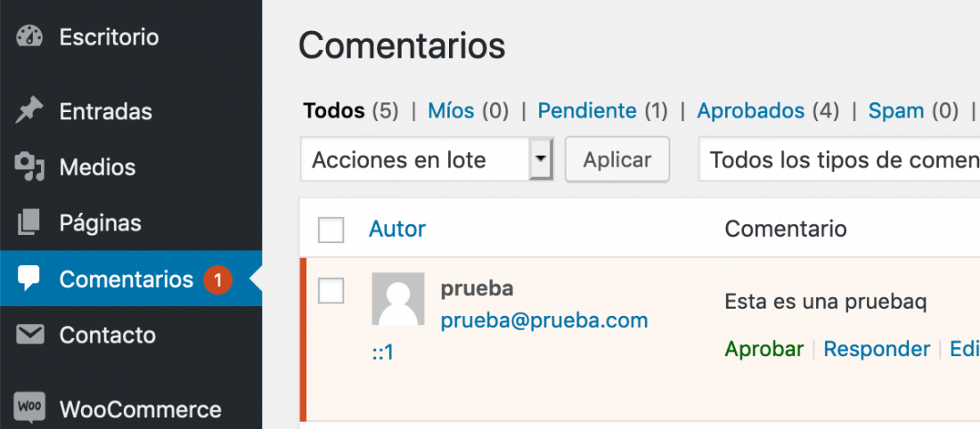Image resolution: width=980 pixels, height=429 pixels.
Task: Open Escritorio dashboard gauge icon
Action: (x=29, y=36)
